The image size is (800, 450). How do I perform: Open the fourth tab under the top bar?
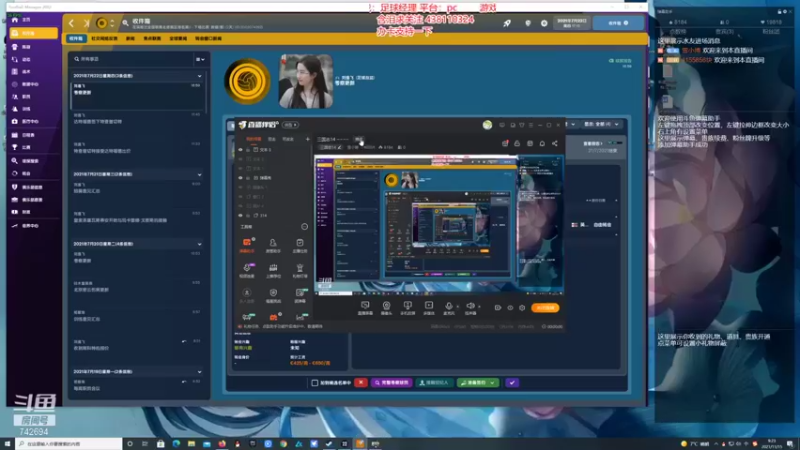[x=152, y=38]
